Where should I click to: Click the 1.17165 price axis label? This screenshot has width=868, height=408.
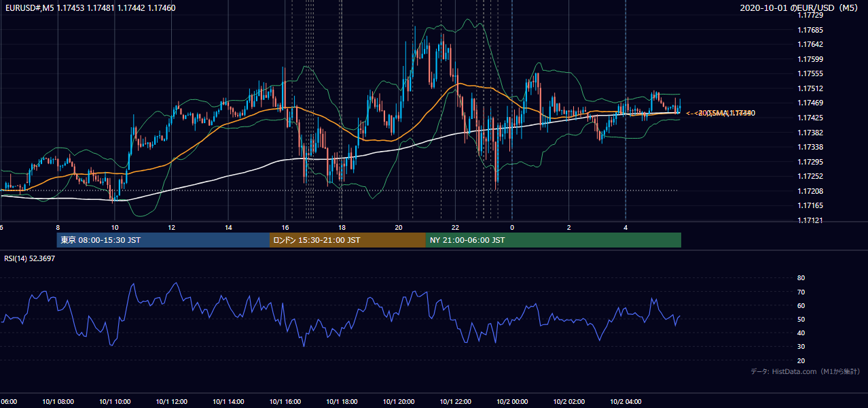[811, 205]
